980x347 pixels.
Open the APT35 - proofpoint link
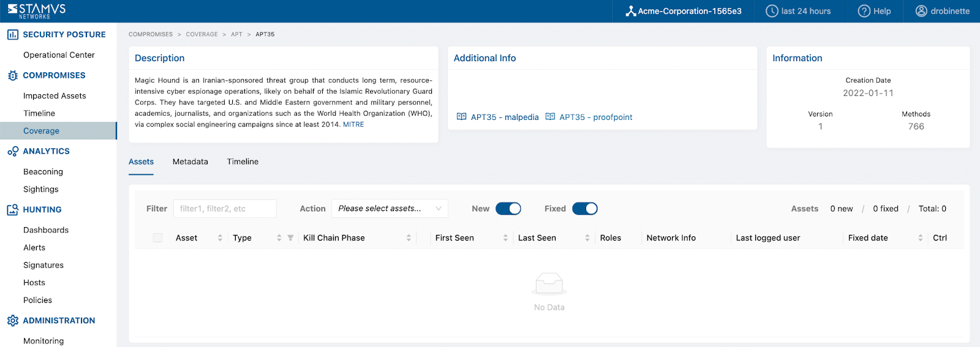click(x=596, y=117)
